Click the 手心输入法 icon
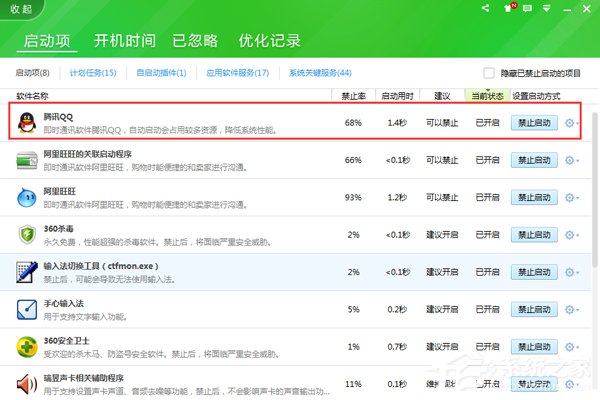This screenshot has height=400, width=600. tap(27, 309)
